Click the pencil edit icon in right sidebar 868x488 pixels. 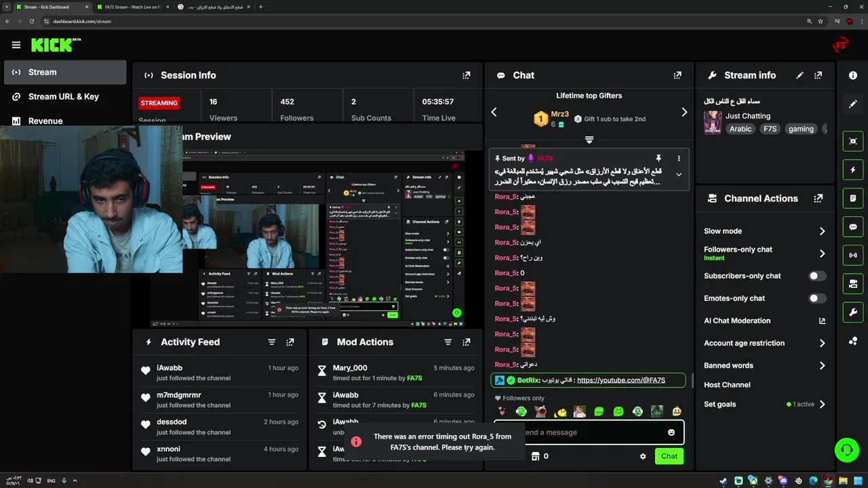pyautogui.click(x=853, y=104)
